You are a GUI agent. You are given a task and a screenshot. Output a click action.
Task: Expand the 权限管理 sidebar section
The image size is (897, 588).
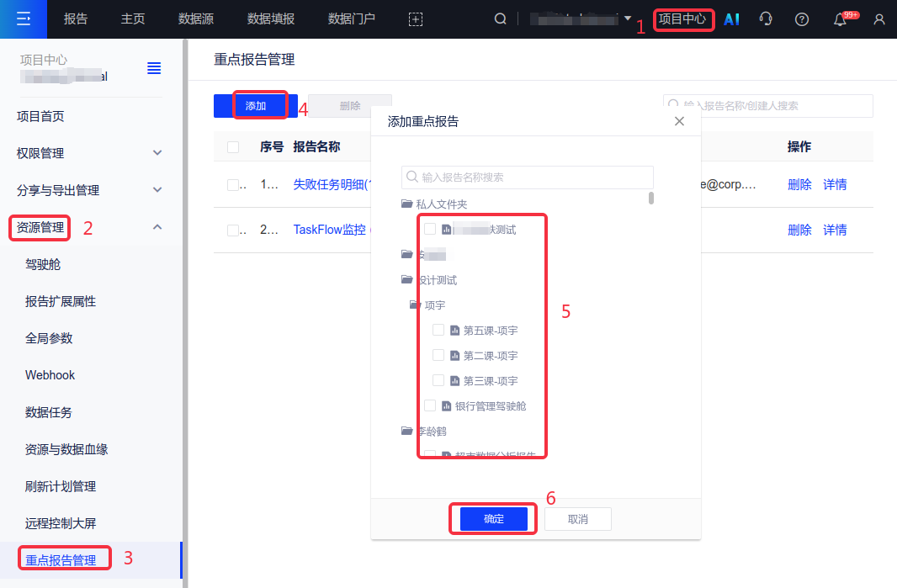(157, 153)
